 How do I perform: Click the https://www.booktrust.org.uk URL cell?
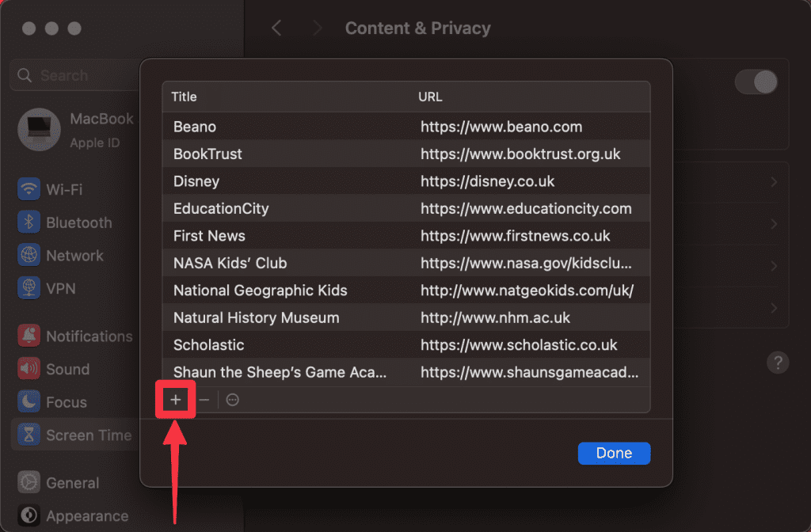pyautogui.click(x=520, y=154)
